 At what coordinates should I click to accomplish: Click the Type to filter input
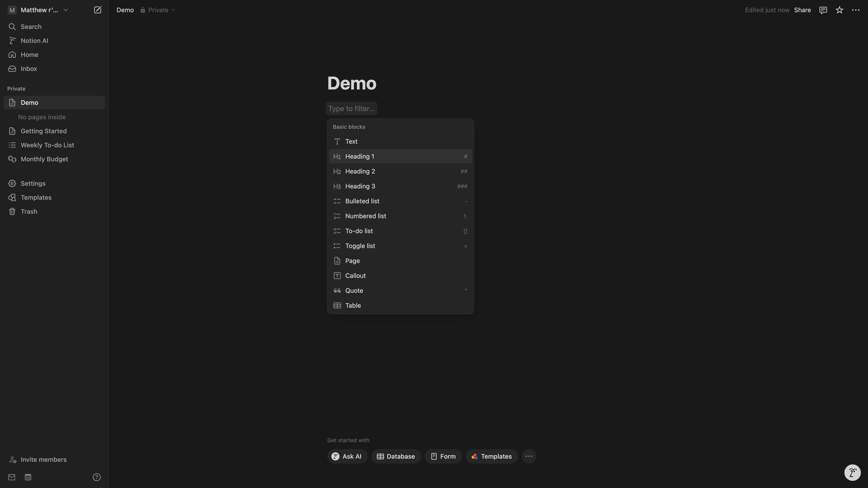351,108
